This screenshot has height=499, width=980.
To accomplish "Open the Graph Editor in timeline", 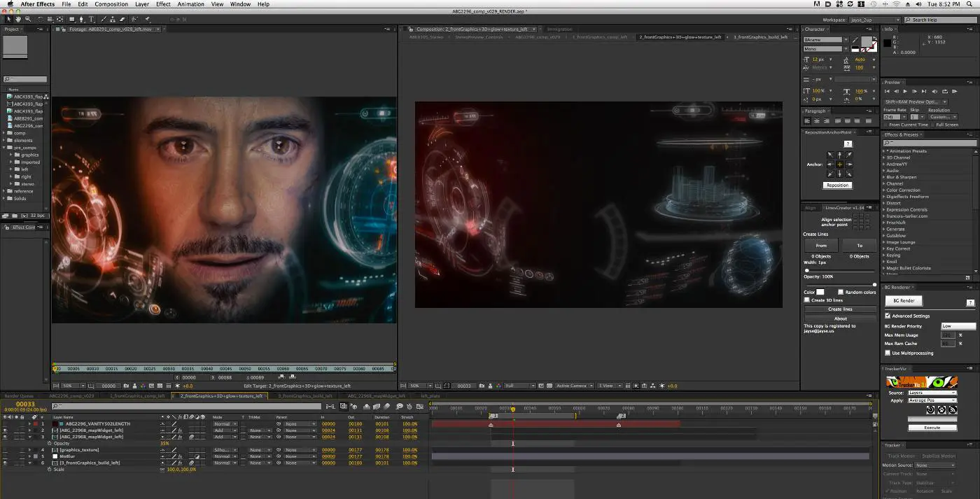I will click(419, 406).
